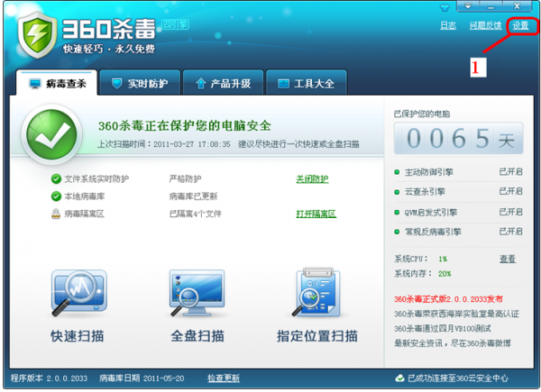
Task: Open the title bar dropdown menu arrow
Action: pos(468,6)
